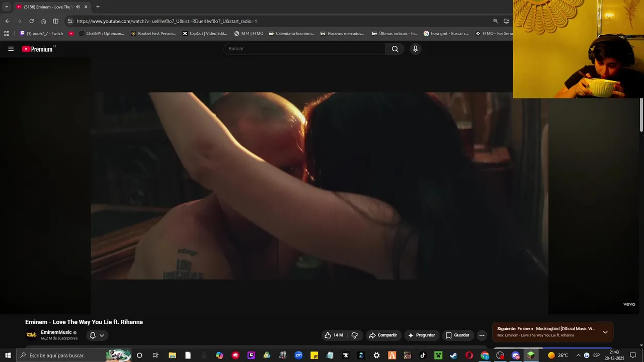Open ChatGPT Optimizin bookmark

click(x=102, y=34)
